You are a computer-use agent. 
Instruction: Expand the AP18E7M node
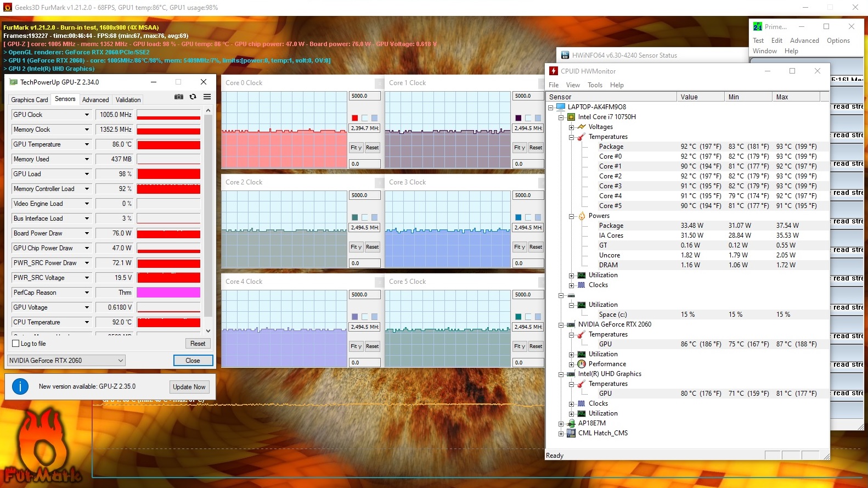click(561, 423)
